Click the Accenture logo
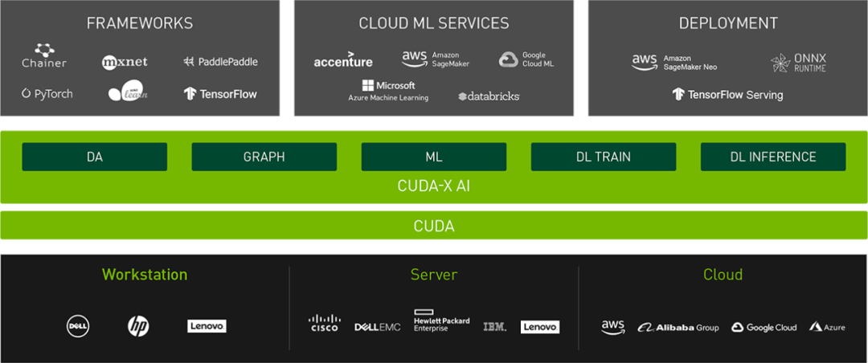 343,59
